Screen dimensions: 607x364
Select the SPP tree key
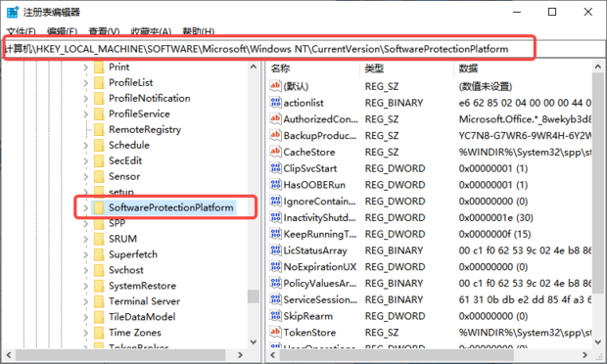click(x=117, y=223)
